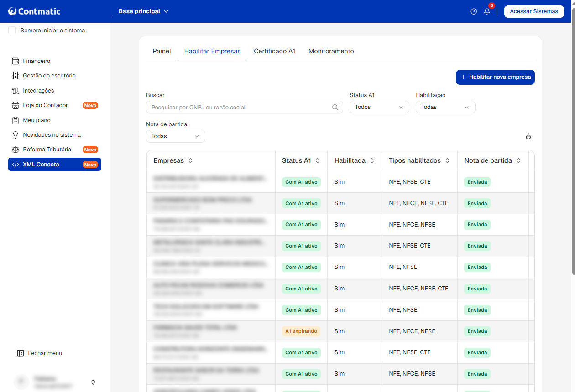Click the Novo badge beside XML Conecta
This screenshot has width=575, height=392.
pyautogui.click(x=90, y=165)
